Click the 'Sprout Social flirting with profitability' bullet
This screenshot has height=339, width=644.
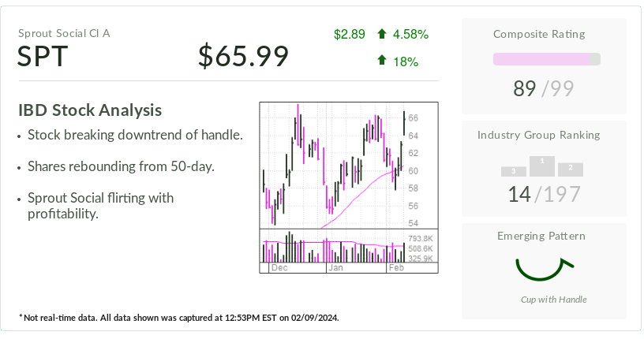coord(100,205)
